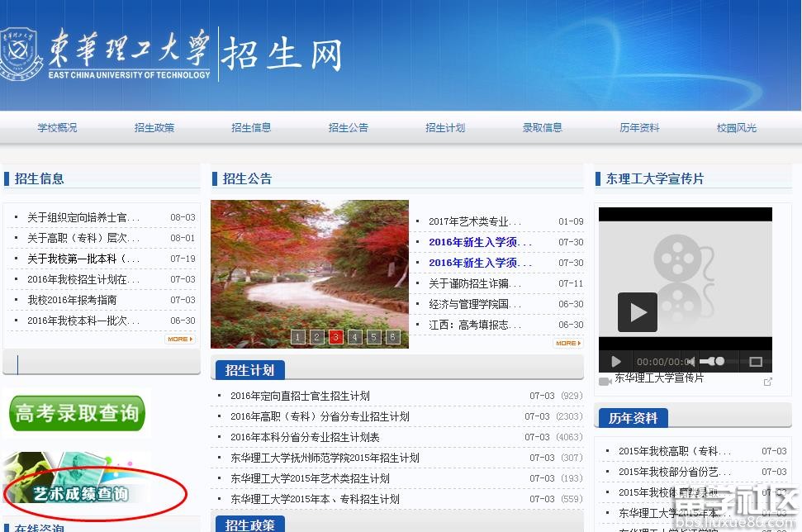Viewport: 802px width, 532px height.
Task: Enter fullscreen mode in video player
Action: 755,362
